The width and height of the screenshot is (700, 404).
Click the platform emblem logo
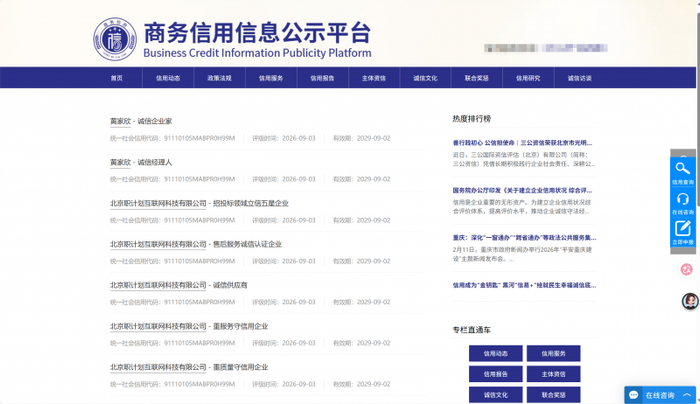point(115,39)
